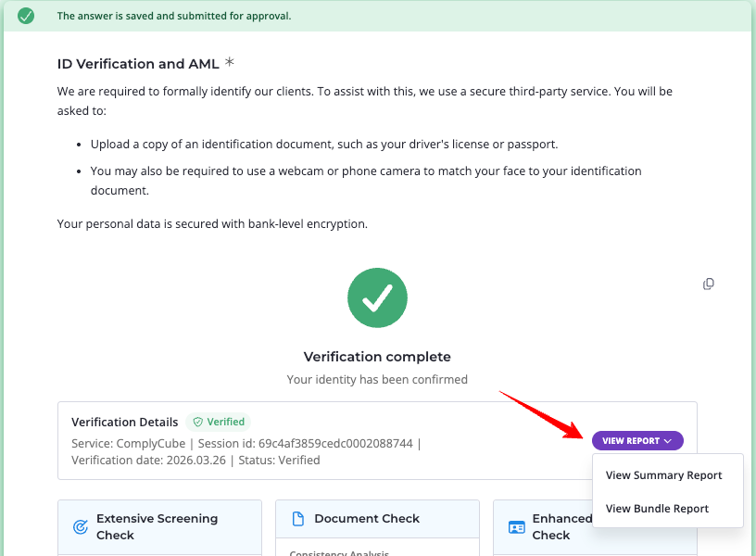Click the Extensive Screening Check card title
Viewport: 756px width, 556px height.
pyautogui.click(x=157, y=526)
